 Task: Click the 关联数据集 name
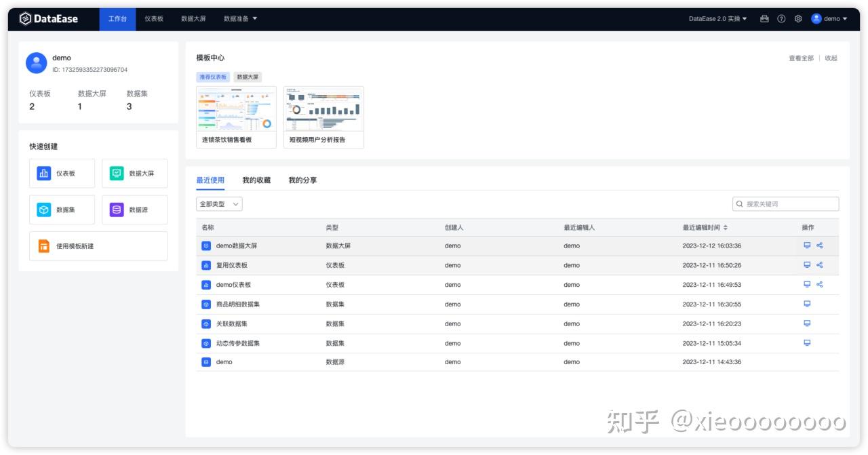232,323
